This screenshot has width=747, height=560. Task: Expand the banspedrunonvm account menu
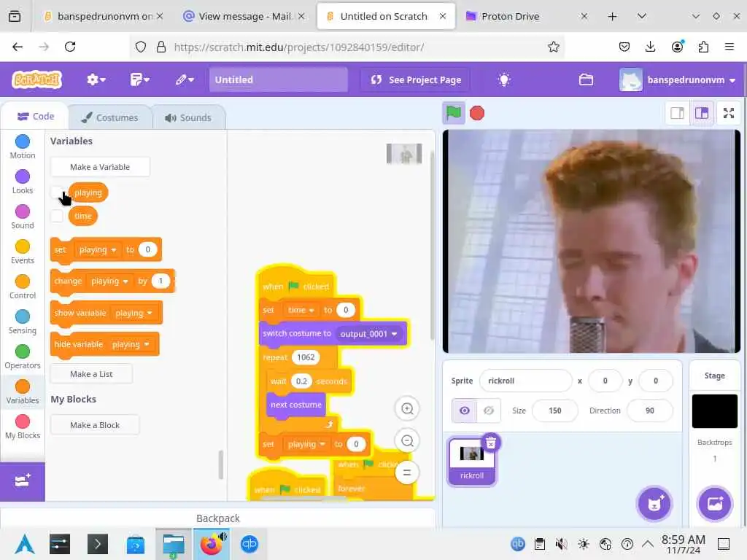678,79
